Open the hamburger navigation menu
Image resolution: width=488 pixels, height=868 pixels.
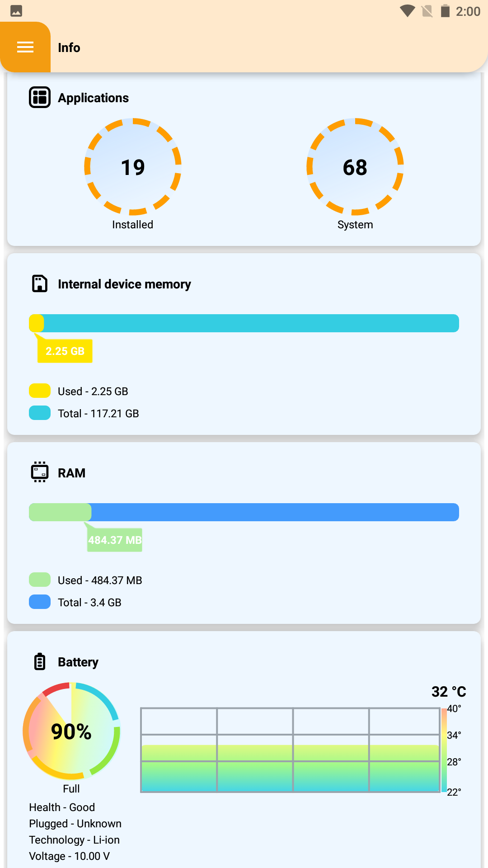tap(25, 47)
